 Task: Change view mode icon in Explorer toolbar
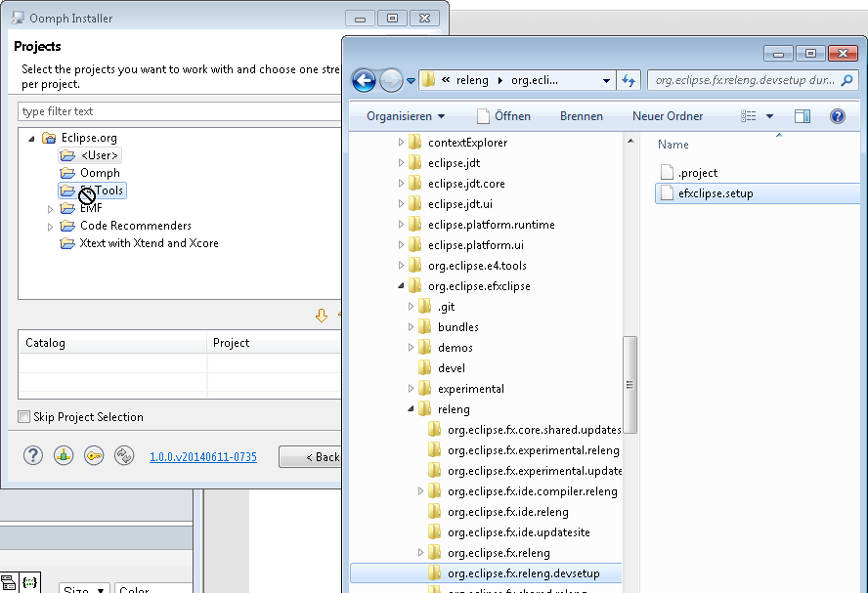[x=749, y=116]
